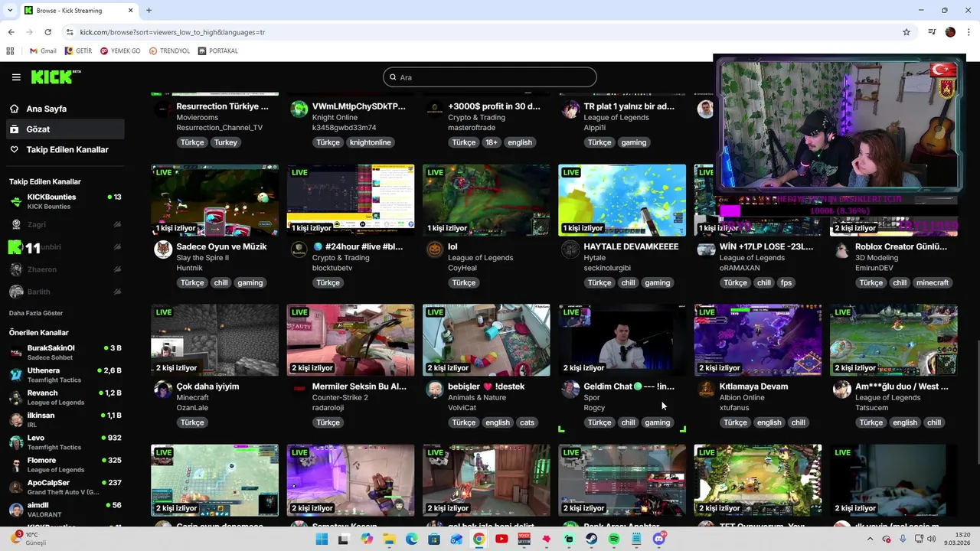Click the KICK logo

click(x=55, y=77)
